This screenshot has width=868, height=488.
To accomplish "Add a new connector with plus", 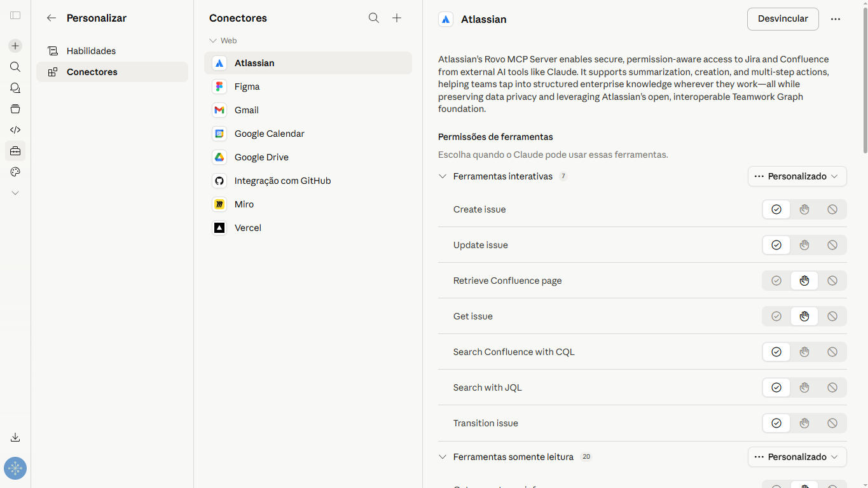I will click(397, 18).
